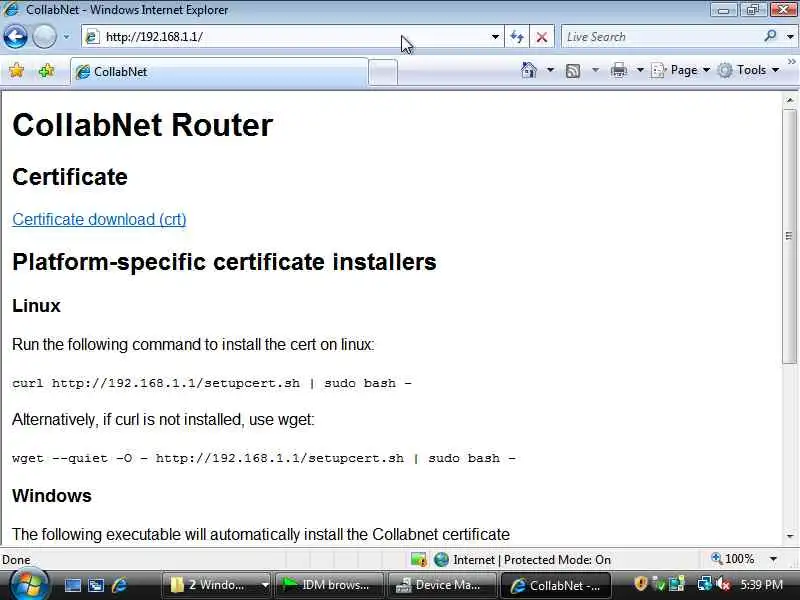Viewport: 800px width, 600px height.
Task: Open the recent pages dropdown arrow
Action: (66, 37)
